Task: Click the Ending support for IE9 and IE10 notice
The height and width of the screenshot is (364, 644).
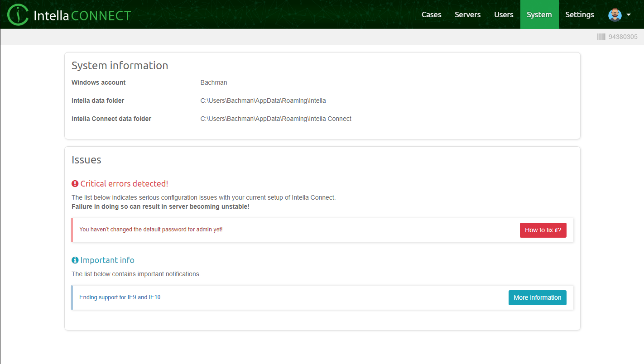Action: click(x=120, y=297)
